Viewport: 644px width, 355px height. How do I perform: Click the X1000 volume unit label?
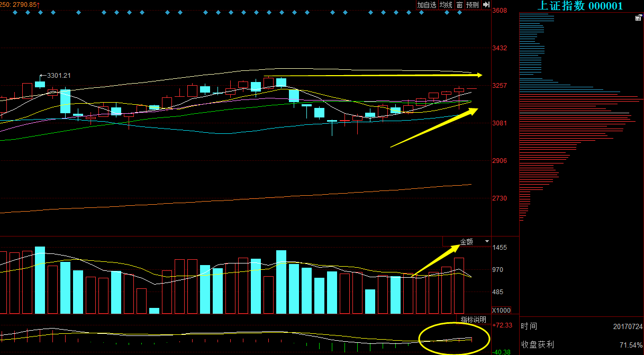point(501,310)
